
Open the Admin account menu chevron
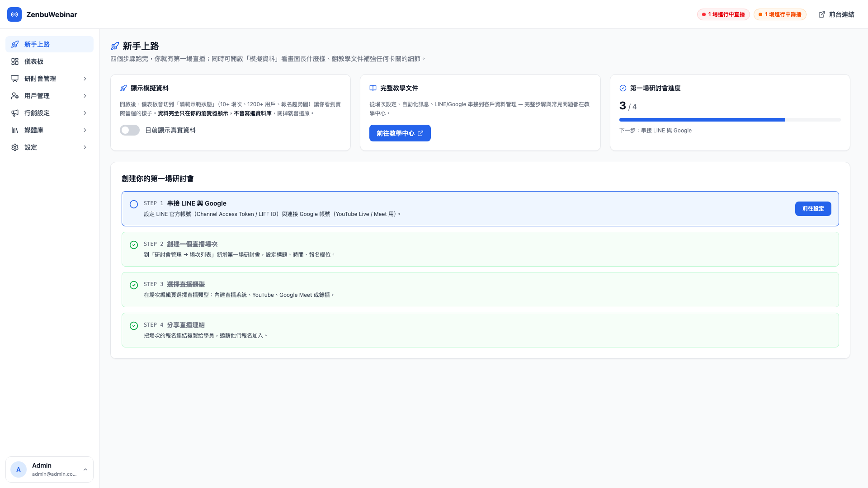(x=85, y=469)
